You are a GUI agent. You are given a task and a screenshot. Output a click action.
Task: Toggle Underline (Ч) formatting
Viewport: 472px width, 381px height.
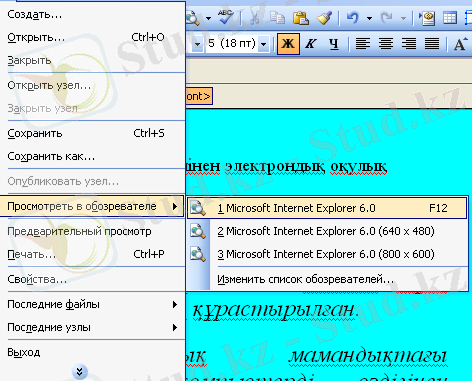point(334,44)
